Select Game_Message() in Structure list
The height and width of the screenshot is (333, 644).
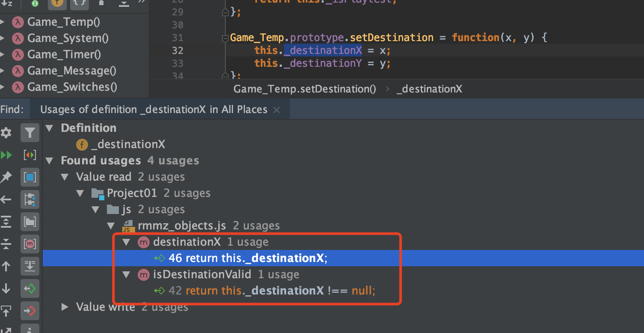tap(72, 71)
